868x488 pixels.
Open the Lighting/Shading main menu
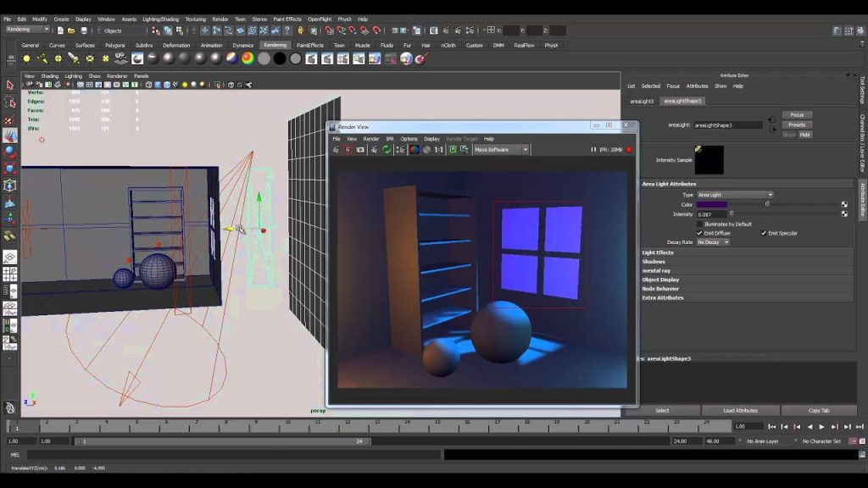tap(160, 19)
